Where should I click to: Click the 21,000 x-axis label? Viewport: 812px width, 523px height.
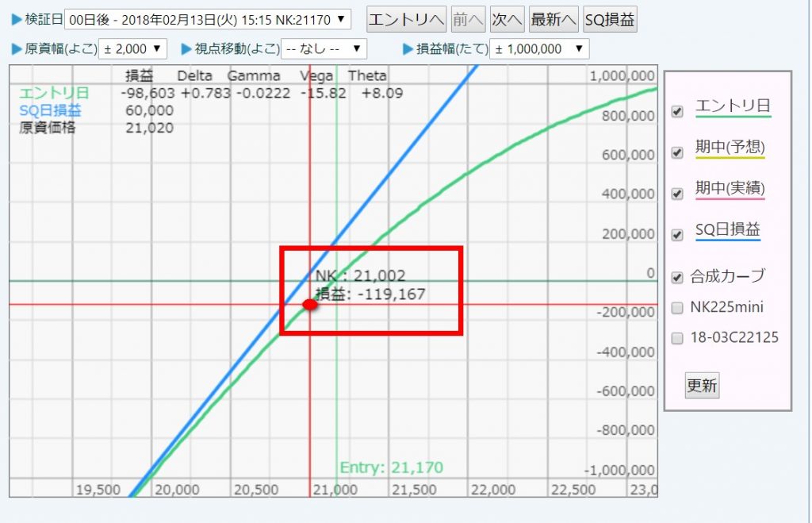335,490
